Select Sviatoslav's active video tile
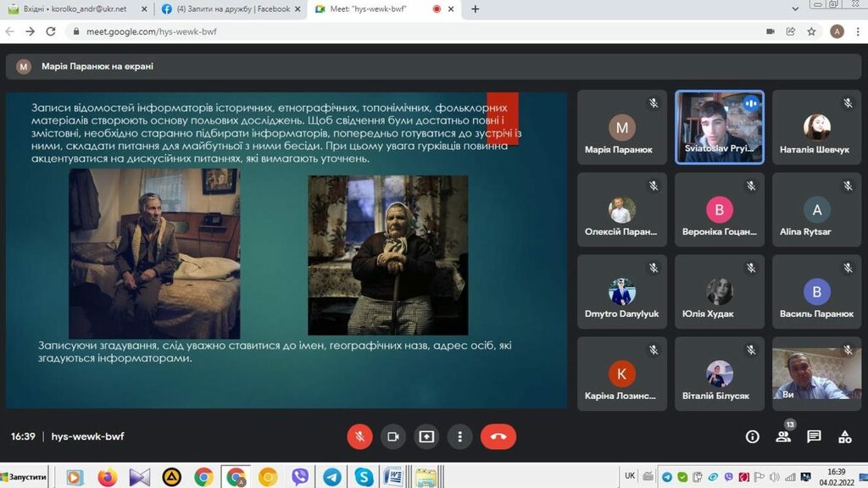868x488 pixels. 721,125
